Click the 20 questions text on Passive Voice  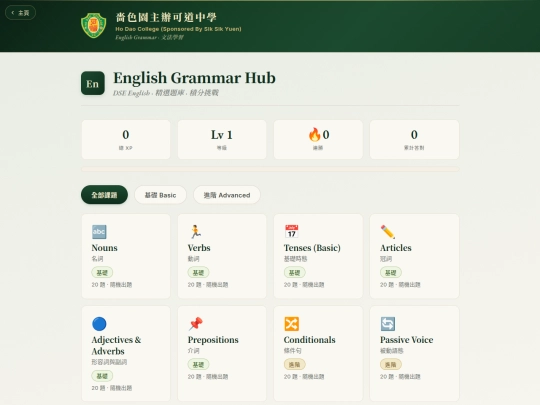400,377
